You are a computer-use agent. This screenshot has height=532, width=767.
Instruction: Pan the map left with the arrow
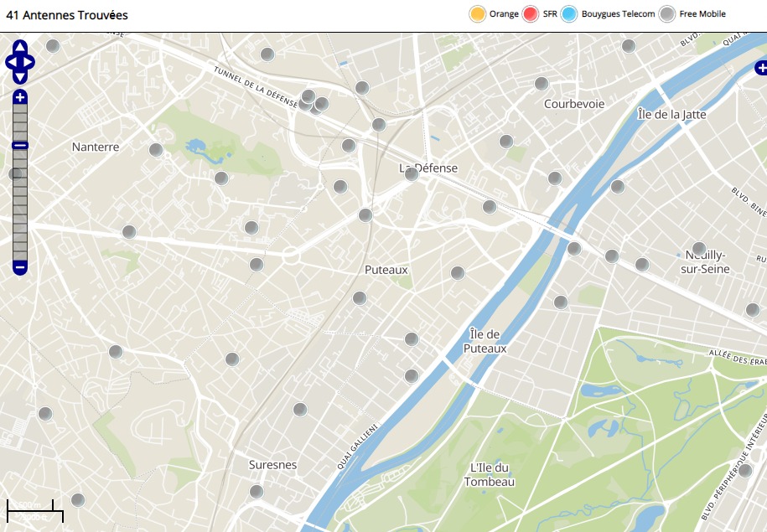[10, 62]
